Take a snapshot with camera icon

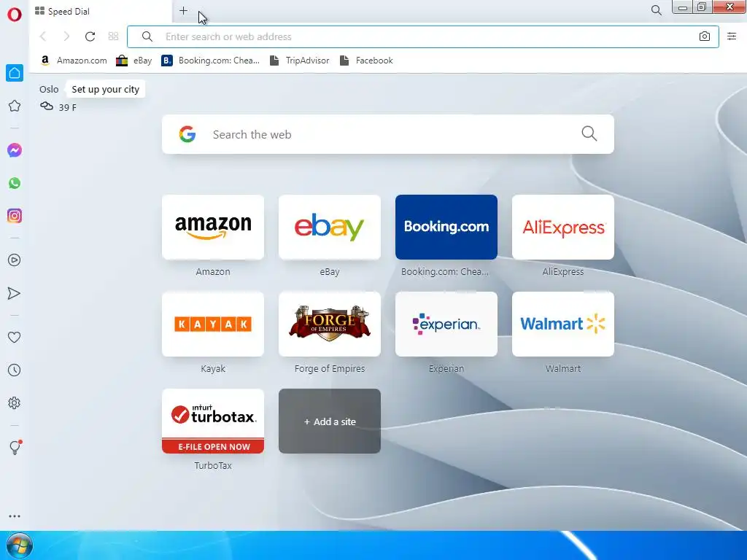(704, 36)
